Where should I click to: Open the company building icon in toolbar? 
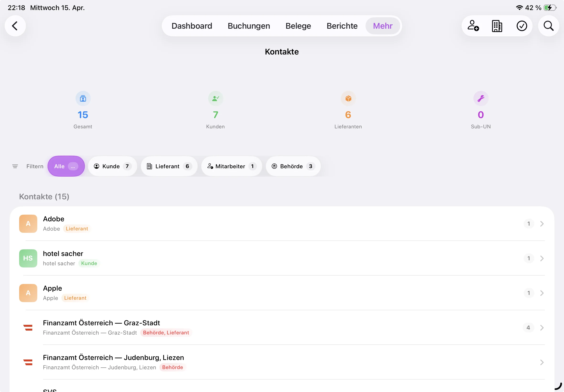(x=497, y=26)
